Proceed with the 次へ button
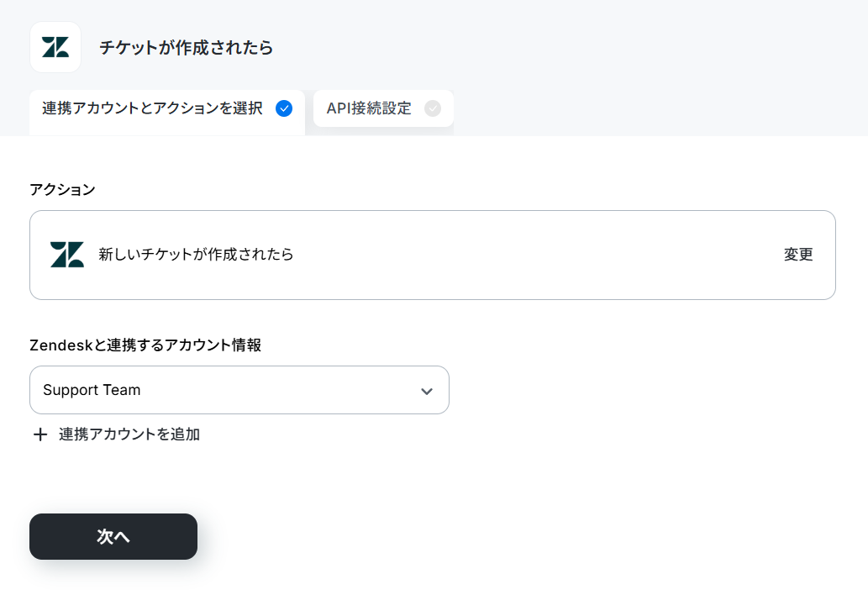Image resolution: width=868 pixels, height=595 pixels. [113, 536]
